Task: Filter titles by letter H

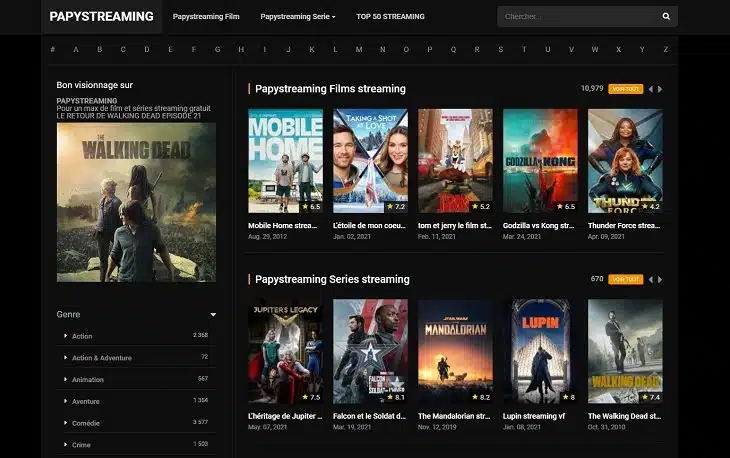Action: pyautogui.click(x=241, y=49)
